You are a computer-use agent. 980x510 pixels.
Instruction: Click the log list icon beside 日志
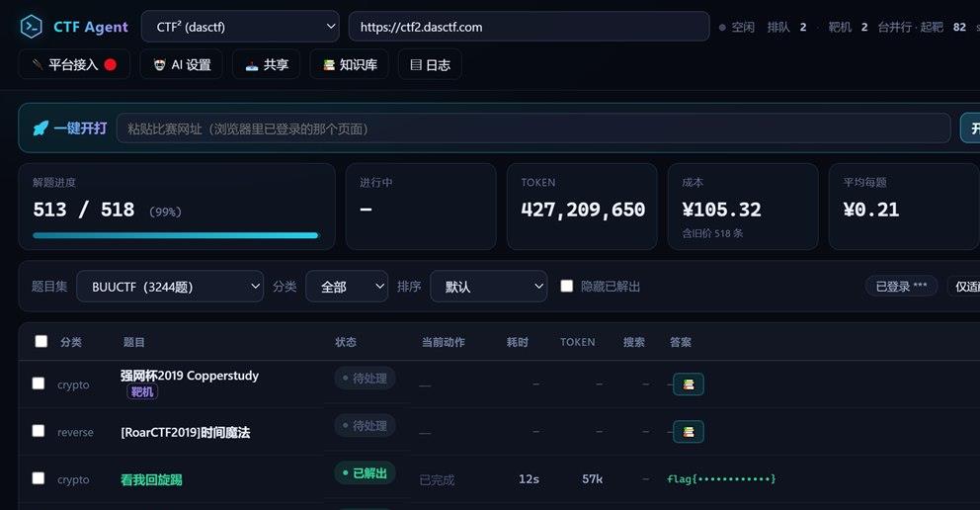point(416,65)
